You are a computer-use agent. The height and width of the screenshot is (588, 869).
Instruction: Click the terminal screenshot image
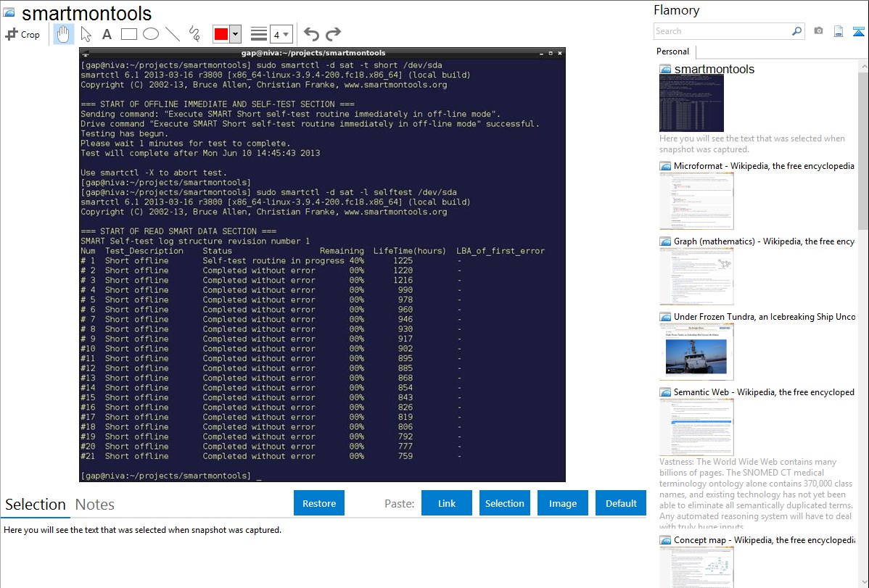[322, 265]
